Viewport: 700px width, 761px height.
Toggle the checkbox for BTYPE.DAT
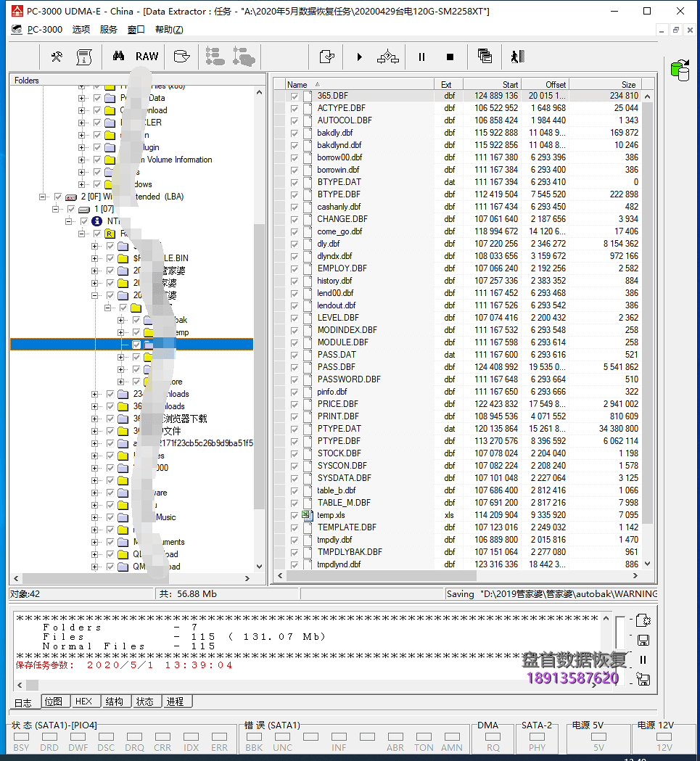pyautogui.click(x=295, y=183)
